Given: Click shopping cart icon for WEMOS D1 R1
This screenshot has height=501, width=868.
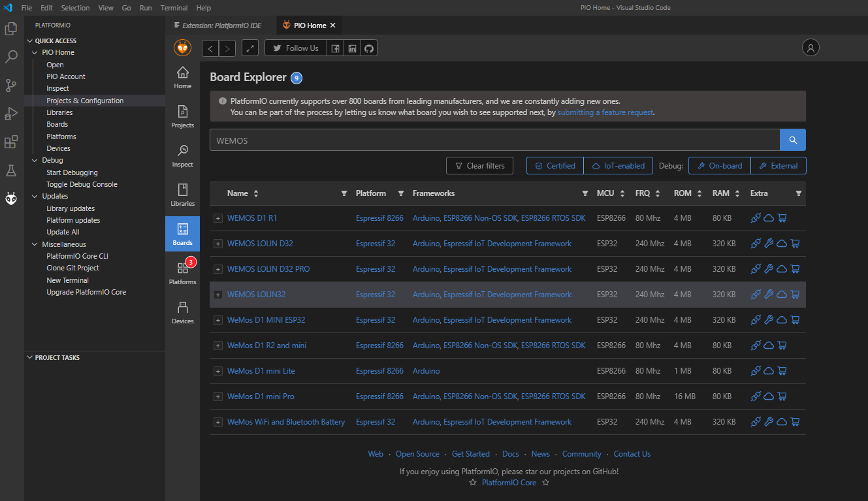Looking at the screenshot, I should pos(782,218).
